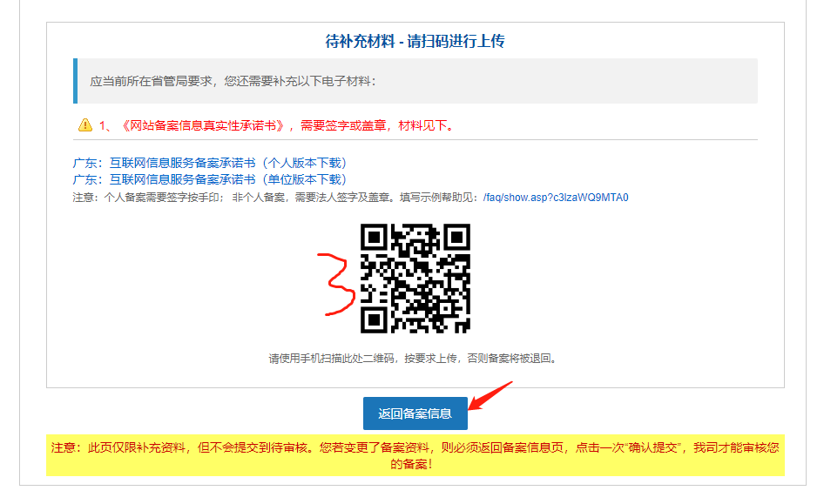Click the 广东 label before the 个人版本 link
Image resolution: width=824 pixels, height=504 pixels.
[x=84, y=163]
